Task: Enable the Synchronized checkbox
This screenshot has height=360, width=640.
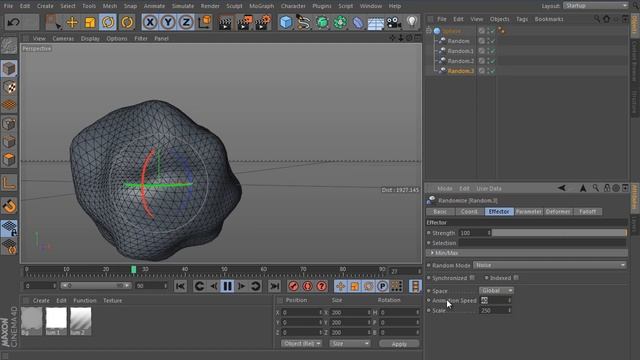Action: click(x=472, y=278)
